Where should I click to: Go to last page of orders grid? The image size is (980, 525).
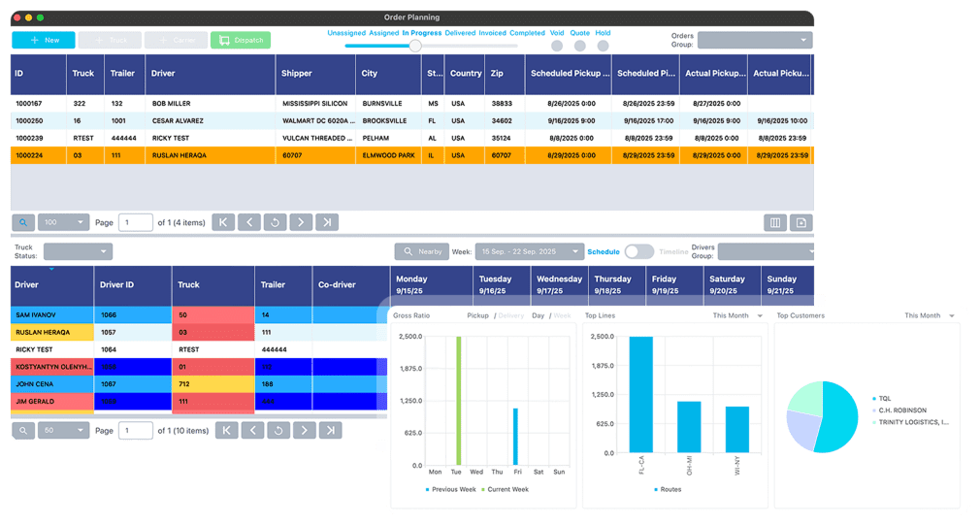point(328,222)
